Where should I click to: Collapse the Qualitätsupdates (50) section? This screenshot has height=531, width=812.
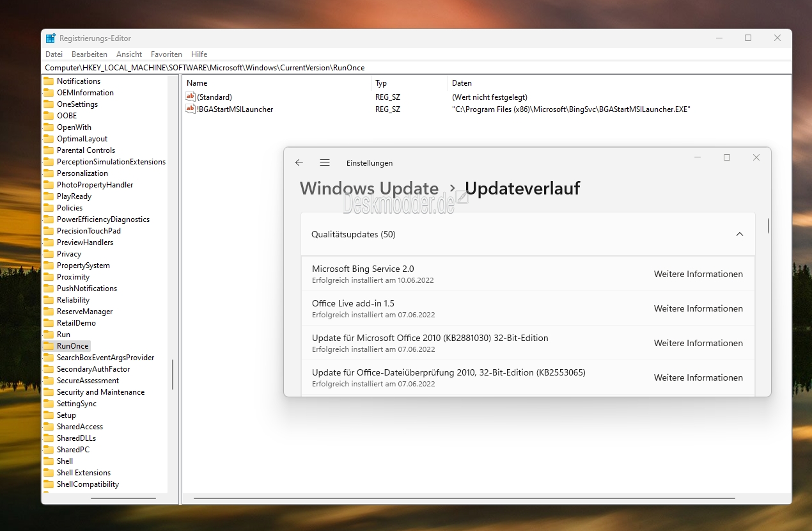[x=740, y=234]
